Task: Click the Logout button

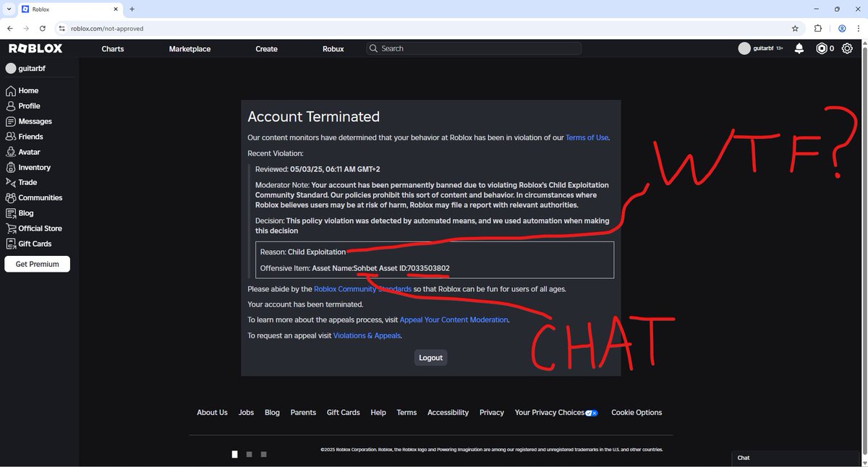Action: point(430,358)
